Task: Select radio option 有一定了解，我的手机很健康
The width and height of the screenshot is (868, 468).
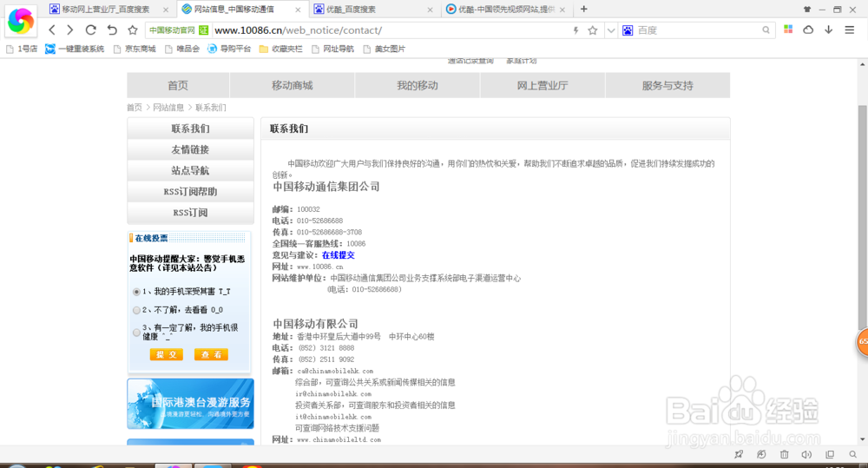Action: (136, 333)
